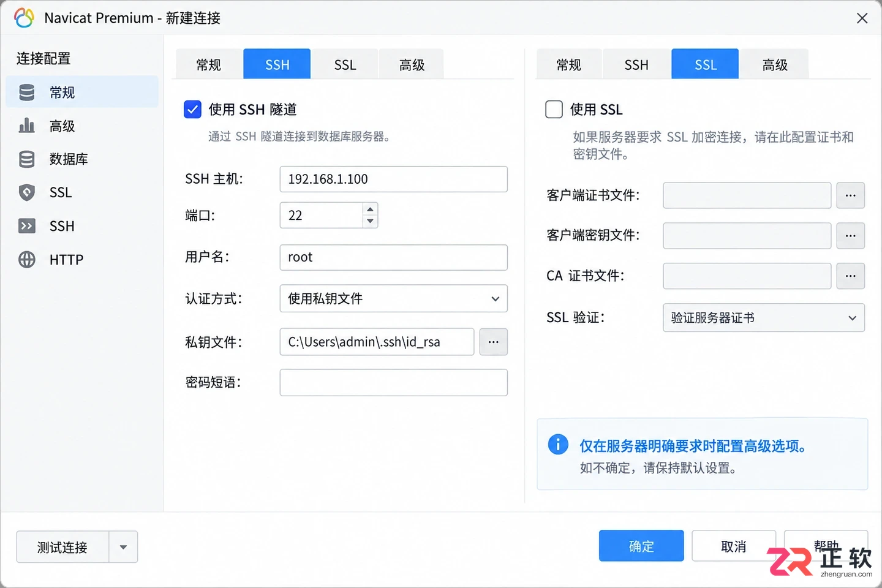Click the SSL shield icon in sidebar
This screenshot has height=588, width=882.
[x=27, y=192]
